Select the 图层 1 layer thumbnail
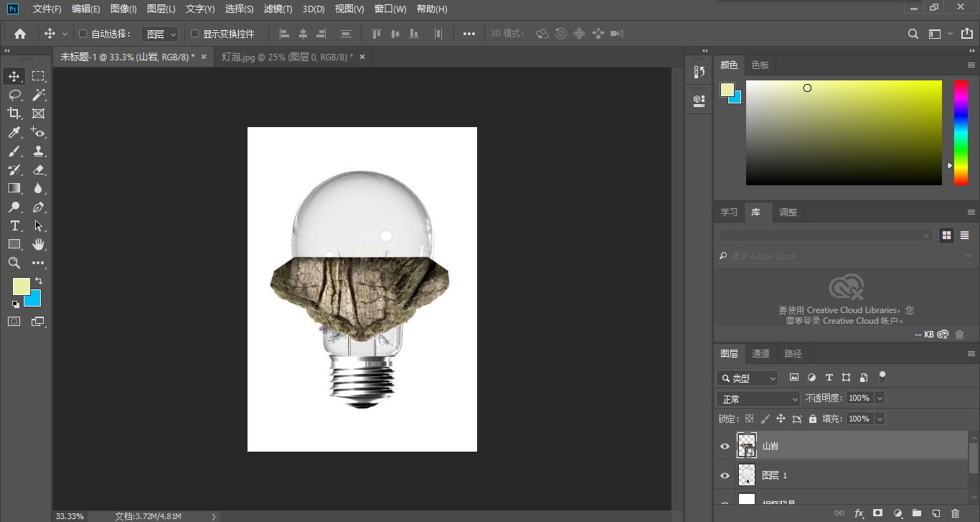Screen dimensions: 980x522 coord(747,475)
